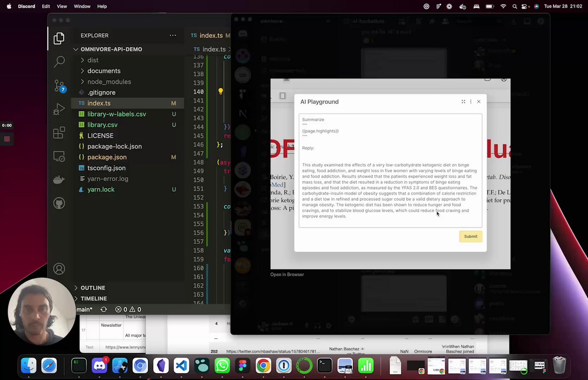588x380 pixels.
Task: Open the View menu
Action: click(x=62, y=6)
